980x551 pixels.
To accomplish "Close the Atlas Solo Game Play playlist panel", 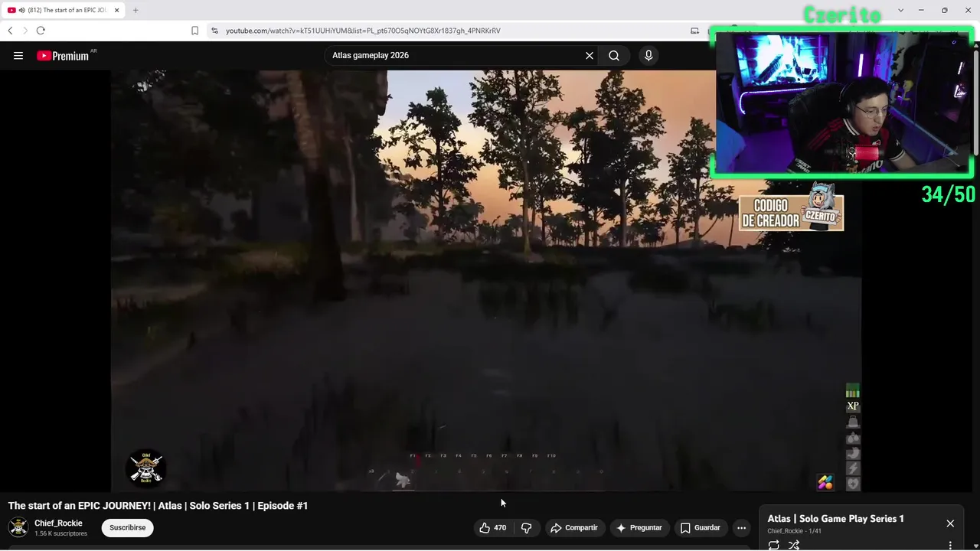I will tap(950, 523).
